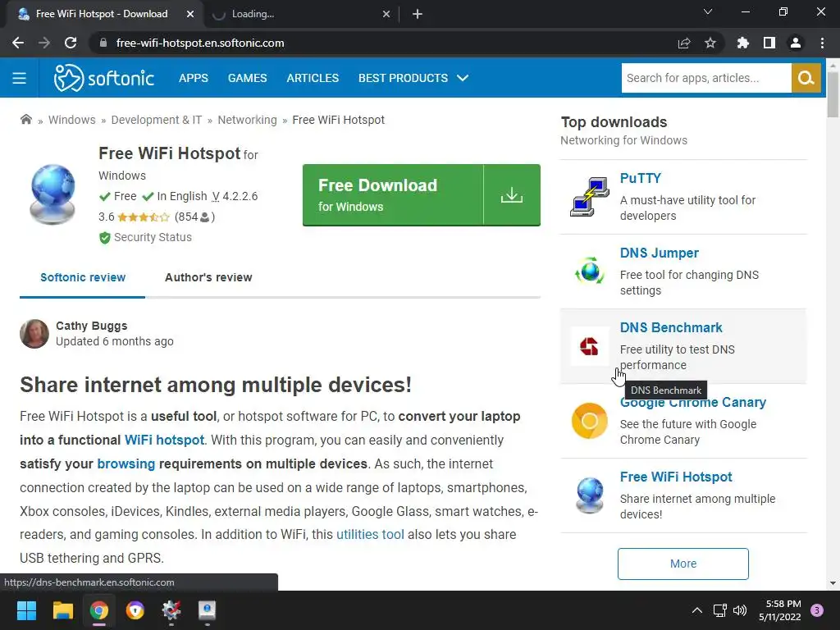Go back using the browser back arrow
The width and height of the screenshot is (840, 630).
(x=18, y=43)
